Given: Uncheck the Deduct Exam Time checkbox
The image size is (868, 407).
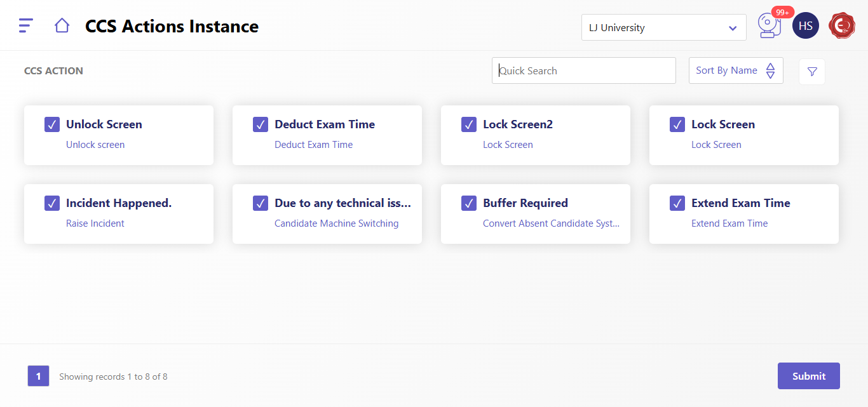Looking at the screenshot, I should [x=261, y=124].
